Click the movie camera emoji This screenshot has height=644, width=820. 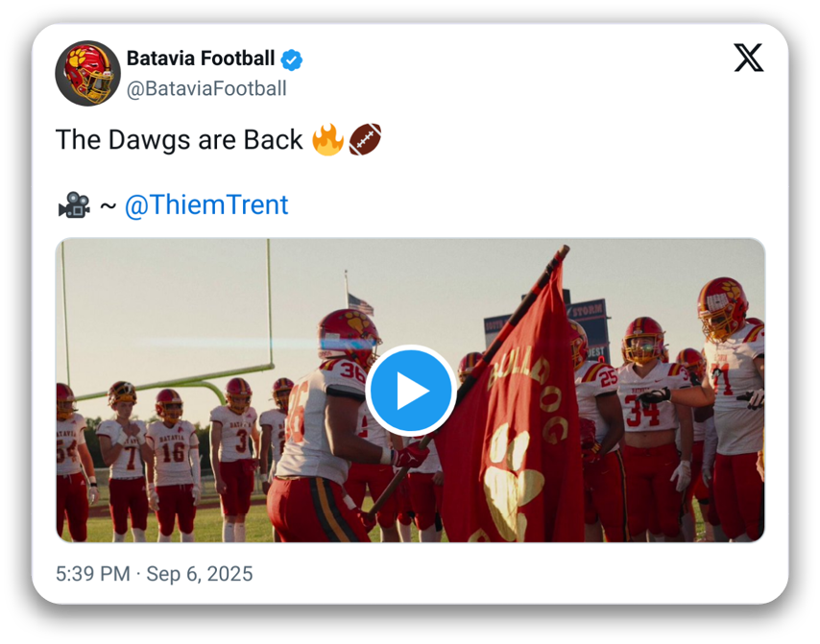click(73, 205)
